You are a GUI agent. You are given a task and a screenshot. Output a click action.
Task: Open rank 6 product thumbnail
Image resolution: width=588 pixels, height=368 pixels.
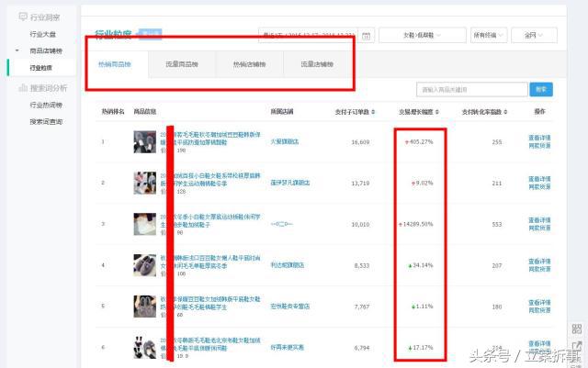point(145,348)
